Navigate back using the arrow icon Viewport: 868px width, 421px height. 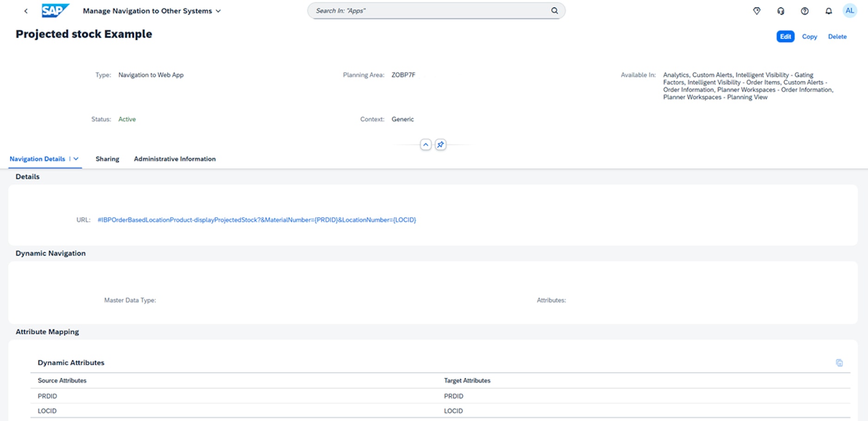[25, 11]
